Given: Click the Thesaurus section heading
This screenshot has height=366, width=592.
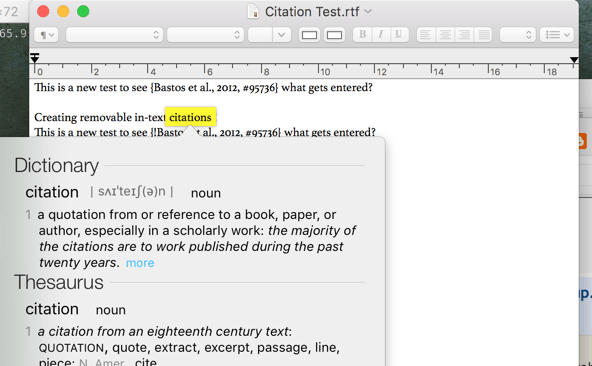Looking at the screenshot, I should (59, 283).
